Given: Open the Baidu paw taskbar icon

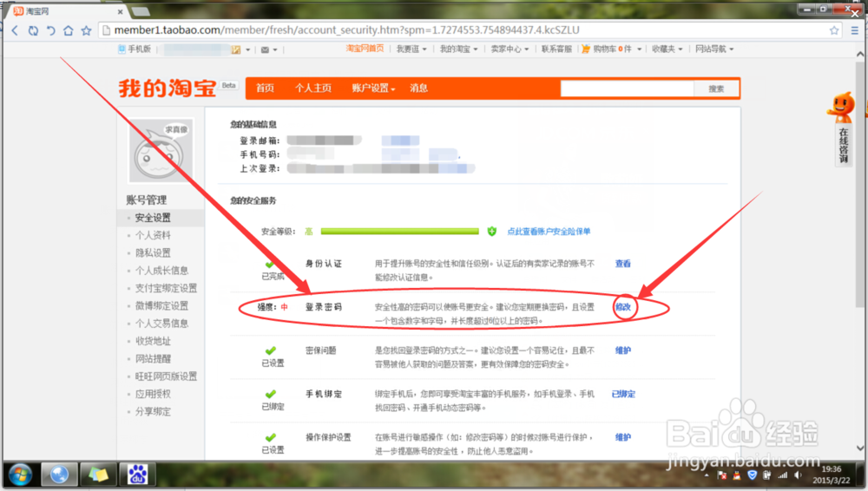Looking at the screenshot, I should [137, 475].
